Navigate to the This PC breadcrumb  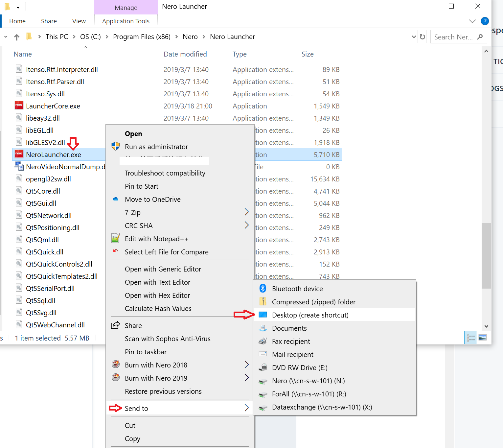coord(57,37)
